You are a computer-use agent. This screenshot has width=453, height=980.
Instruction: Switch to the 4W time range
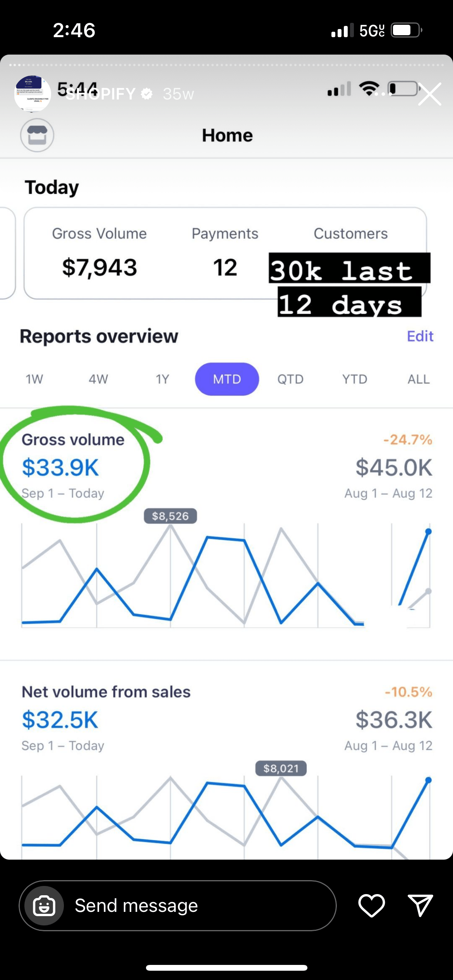pyautogui.click(x=98, y=379)
